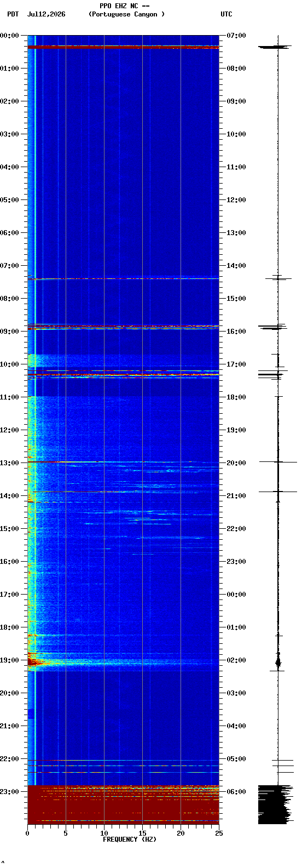Click the '14:00' label on PDT axis

[9, 496]
